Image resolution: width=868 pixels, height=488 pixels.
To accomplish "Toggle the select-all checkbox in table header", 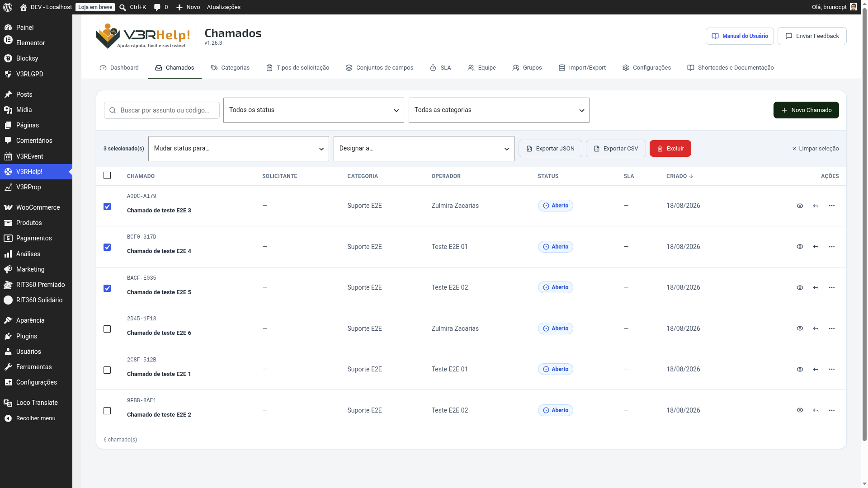I will pos(107,175).
